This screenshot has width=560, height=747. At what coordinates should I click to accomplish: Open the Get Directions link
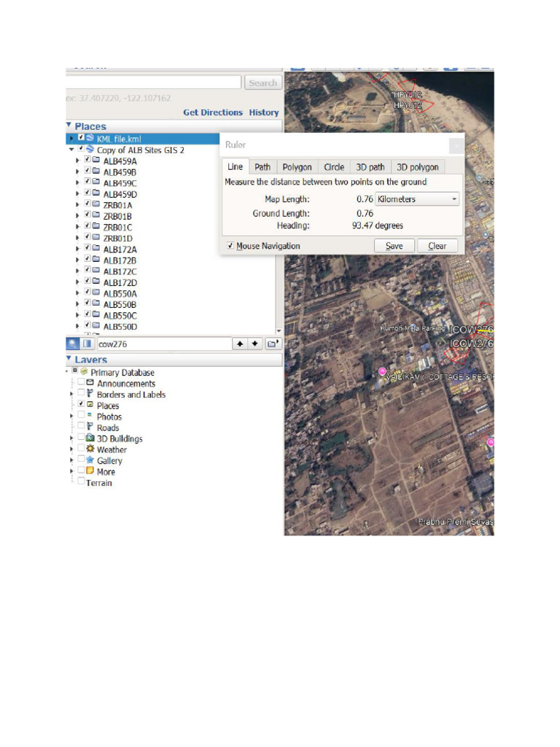[212, 112]
